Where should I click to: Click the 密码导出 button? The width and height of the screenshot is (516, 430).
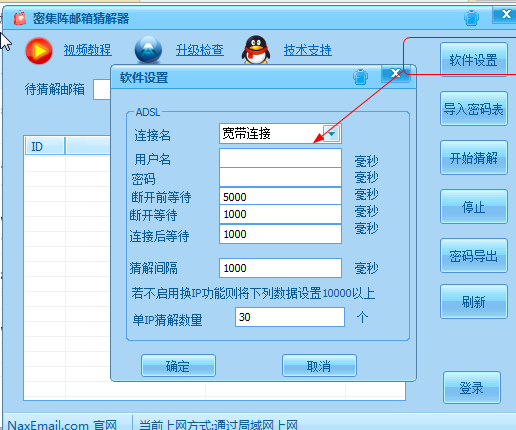click(474, 256)
